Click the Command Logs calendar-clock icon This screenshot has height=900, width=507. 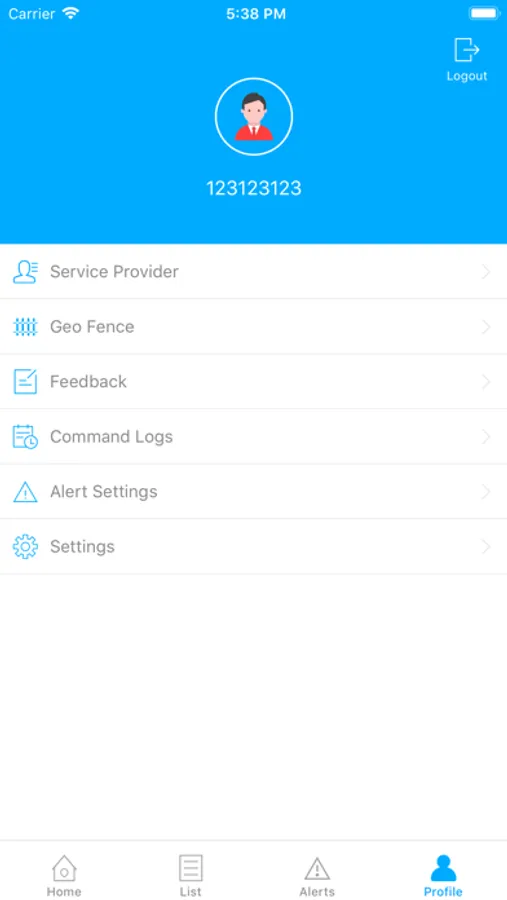click(25, 437)
